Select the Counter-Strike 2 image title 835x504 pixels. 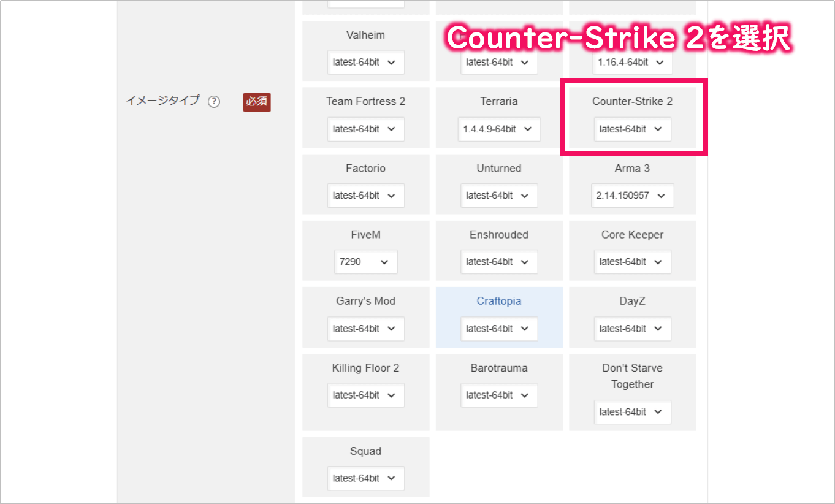point(632,101)
